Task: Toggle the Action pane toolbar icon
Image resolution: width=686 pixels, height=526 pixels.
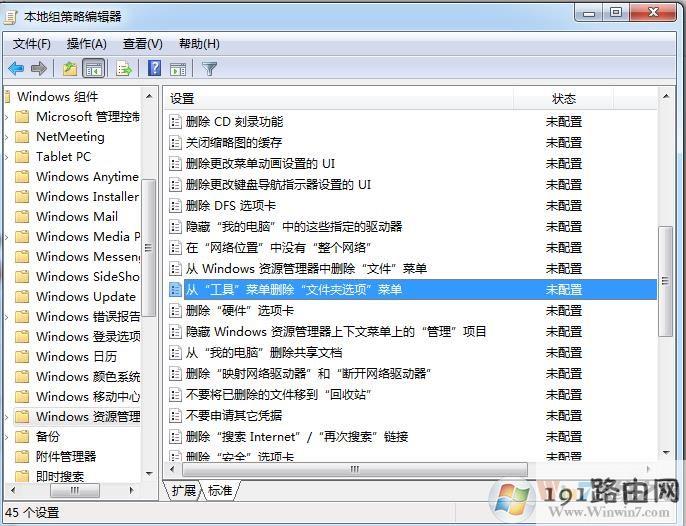Action: pos(178,69)
